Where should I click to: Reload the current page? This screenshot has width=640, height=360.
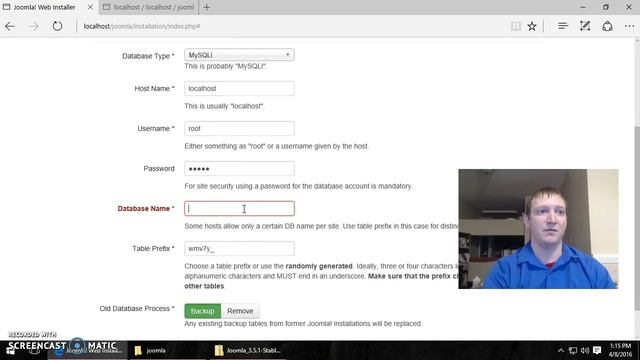[57, 26]
